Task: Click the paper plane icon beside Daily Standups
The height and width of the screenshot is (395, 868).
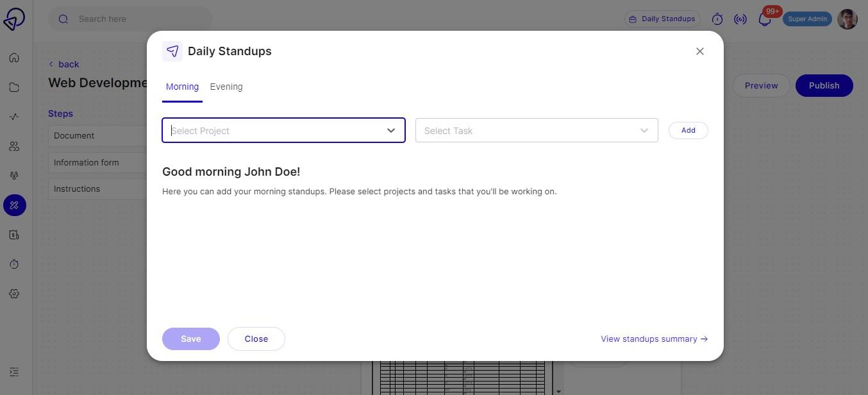Action: point(172,51)
